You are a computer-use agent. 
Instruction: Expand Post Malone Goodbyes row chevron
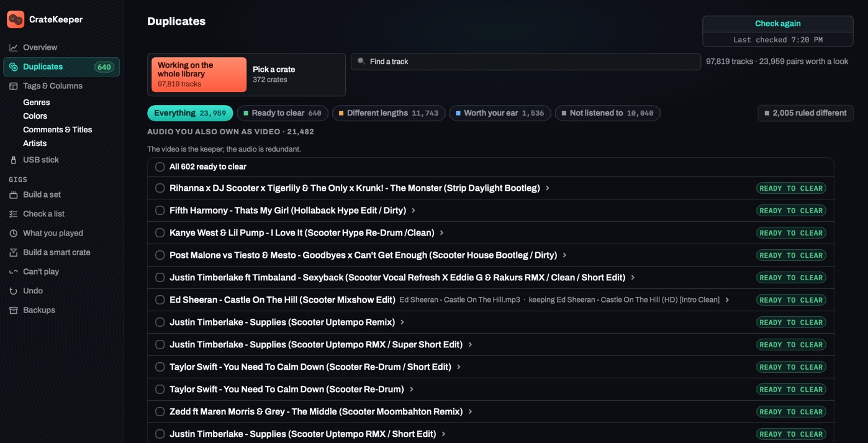click(x=564, y=255)
